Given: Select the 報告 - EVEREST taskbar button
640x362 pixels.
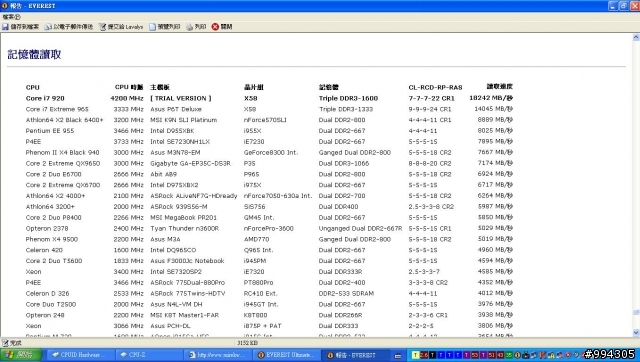Looking at the screenshot, I should [x=355, y=355].
